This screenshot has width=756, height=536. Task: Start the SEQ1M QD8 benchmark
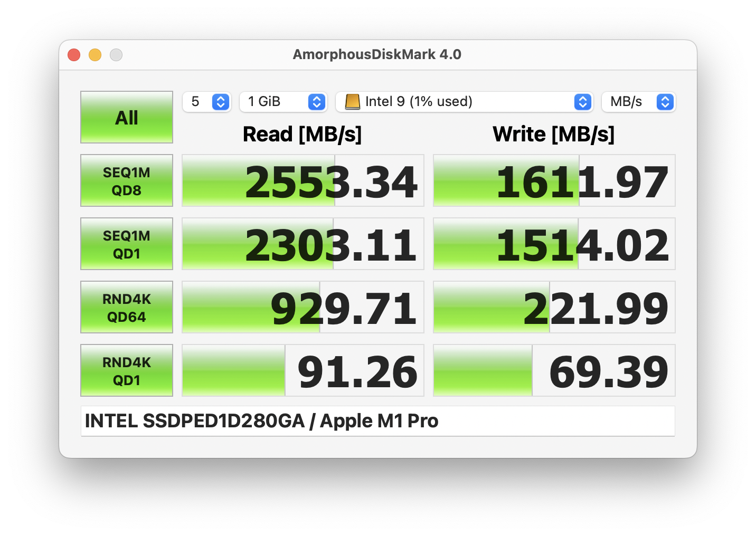pos(127,180)
